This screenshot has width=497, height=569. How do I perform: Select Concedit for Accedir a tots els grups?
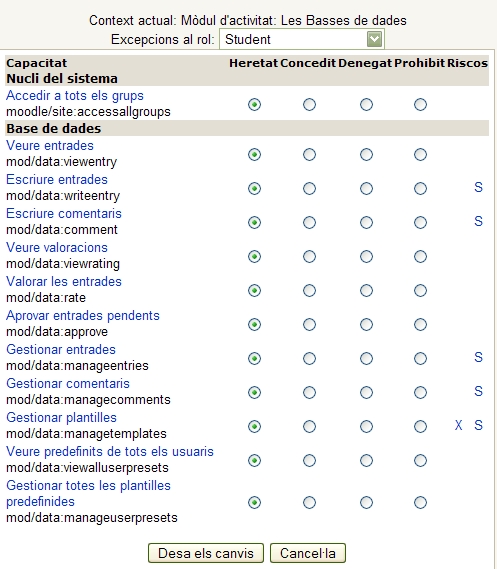point(309,105)
